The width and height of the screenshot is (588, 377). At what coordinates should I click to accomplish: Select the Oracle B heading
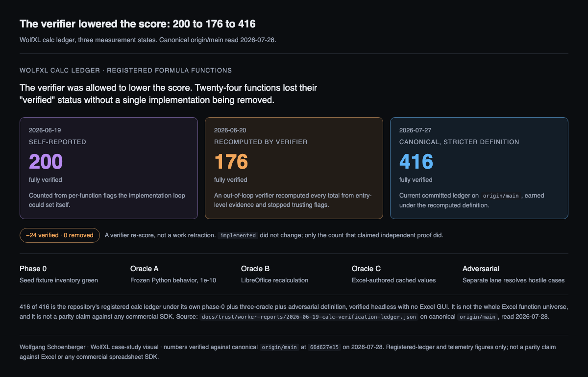pos(255,269)
